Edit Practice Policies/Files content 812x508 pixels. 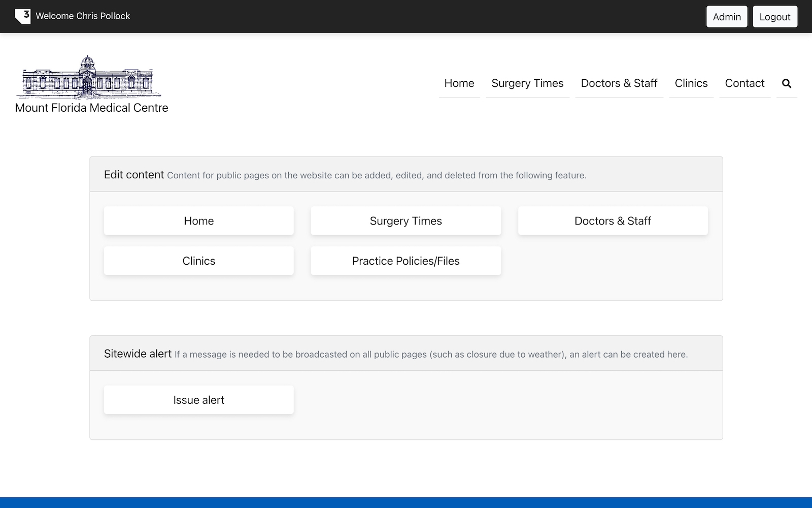coord(405,261)
